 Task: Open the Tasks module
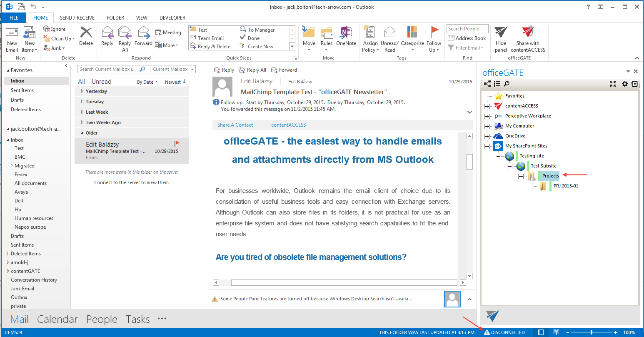click(138, 320)
